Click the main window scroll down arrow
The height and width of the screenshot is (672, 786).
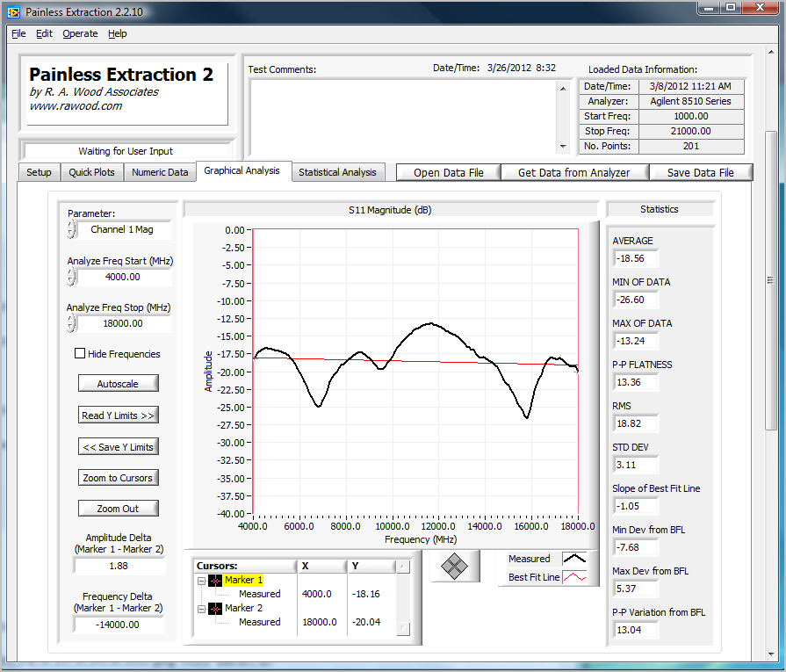coord(770,654)
